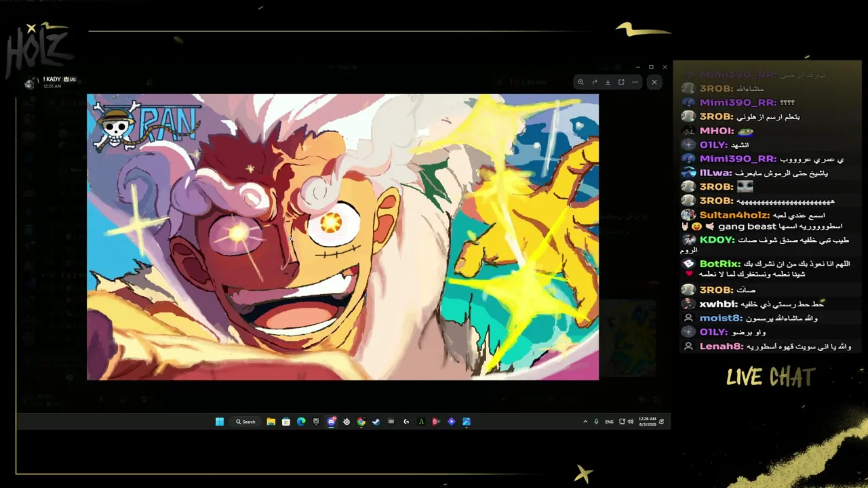Click the Sultan4holz username in chat
This screenshot has height=488, width=868.
(x=734, y=216)
